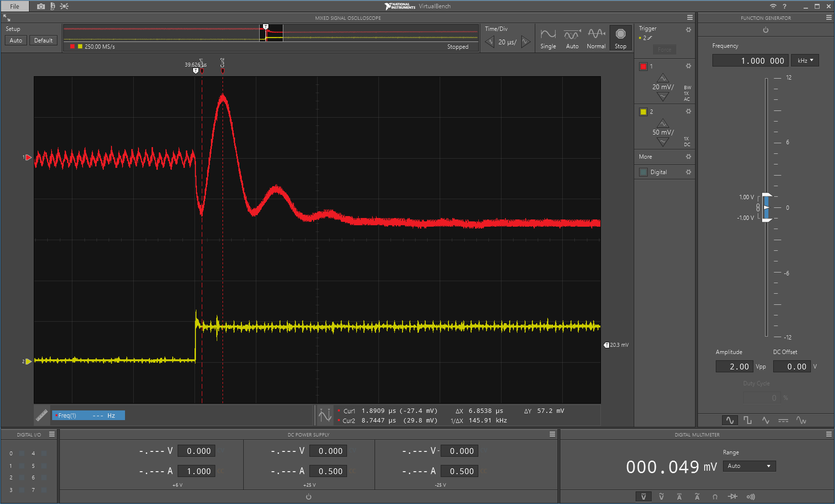The image size is (835, 504).
Task: Open Channel 2 settings gear
Action: click(x=688, y=111)
